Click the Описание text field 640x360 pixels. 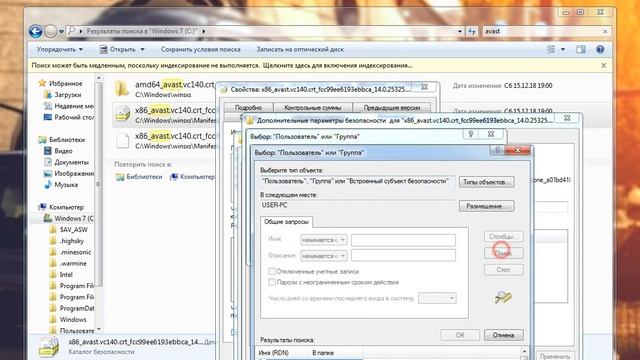[403, 256]
